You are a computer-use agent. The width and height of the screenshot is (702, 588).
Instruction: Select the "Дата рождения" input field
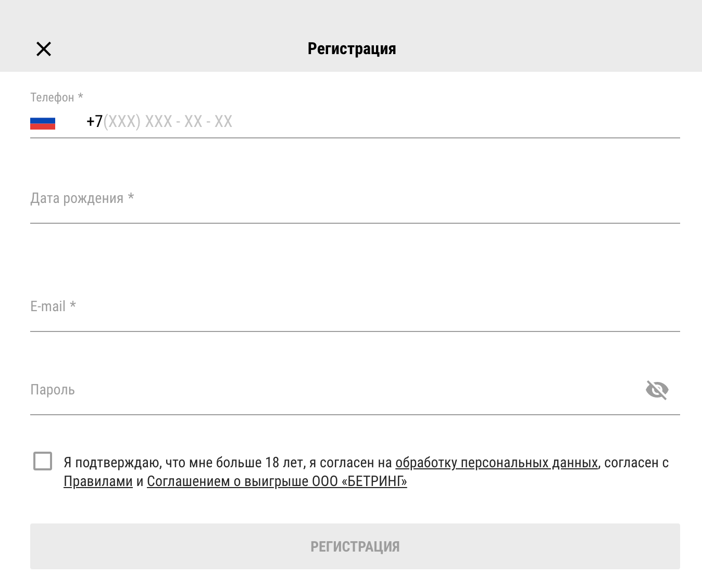[x=354, y=206]
